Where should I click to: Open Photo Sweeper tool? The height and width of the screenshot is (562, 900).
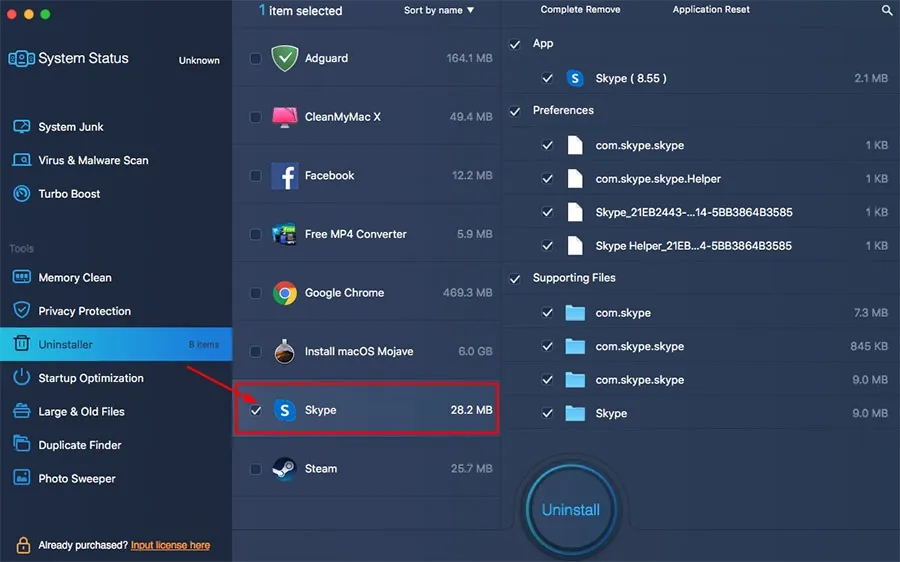click(x=77, y=478)
